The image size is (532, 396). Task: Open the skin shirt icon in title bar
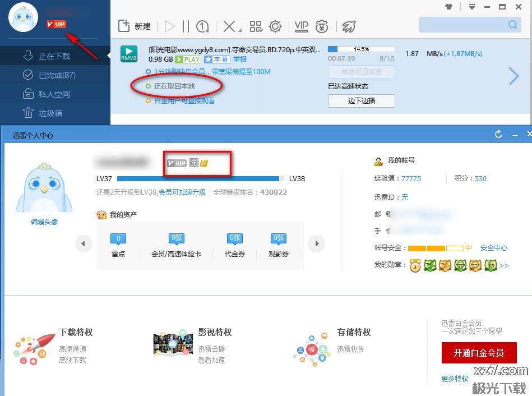449,7
